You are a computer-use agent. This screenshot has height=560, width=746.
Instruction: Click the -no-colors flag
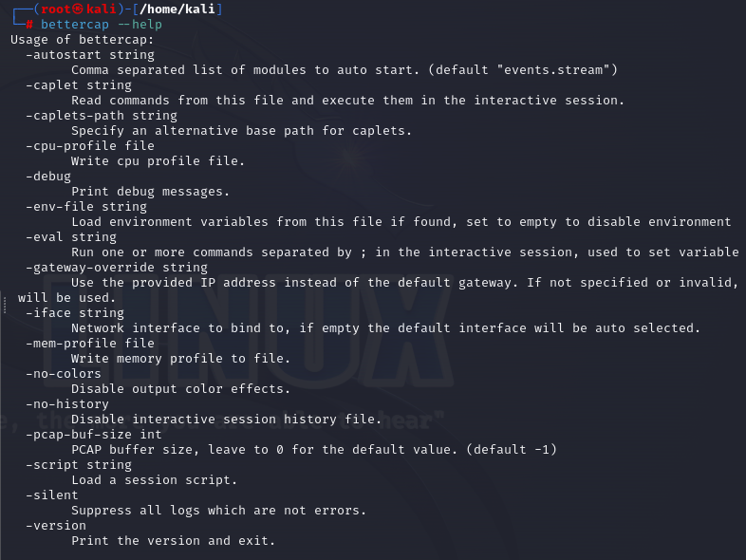[x=64, y=373]
